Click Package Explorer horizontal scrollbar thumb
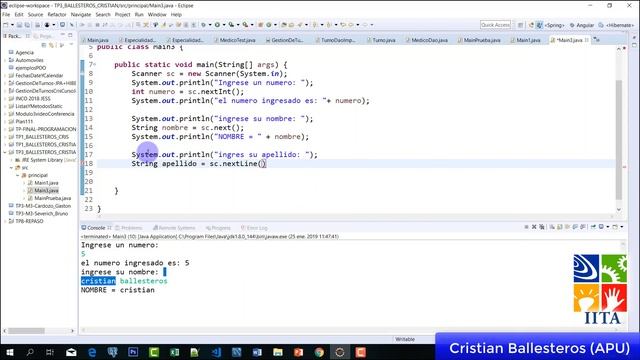The width and height of the screenshot is (640, 360). [26, 331]
